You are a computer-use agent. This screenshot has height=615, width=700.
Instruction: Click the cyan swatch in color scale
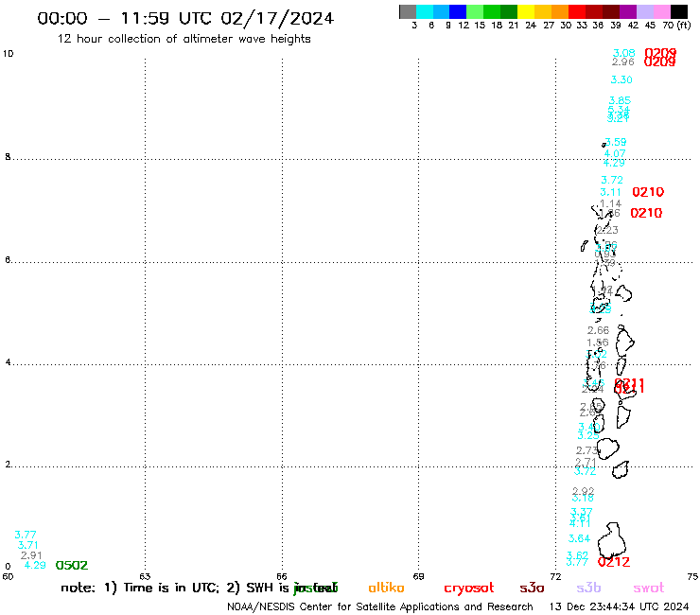[425, 11]
